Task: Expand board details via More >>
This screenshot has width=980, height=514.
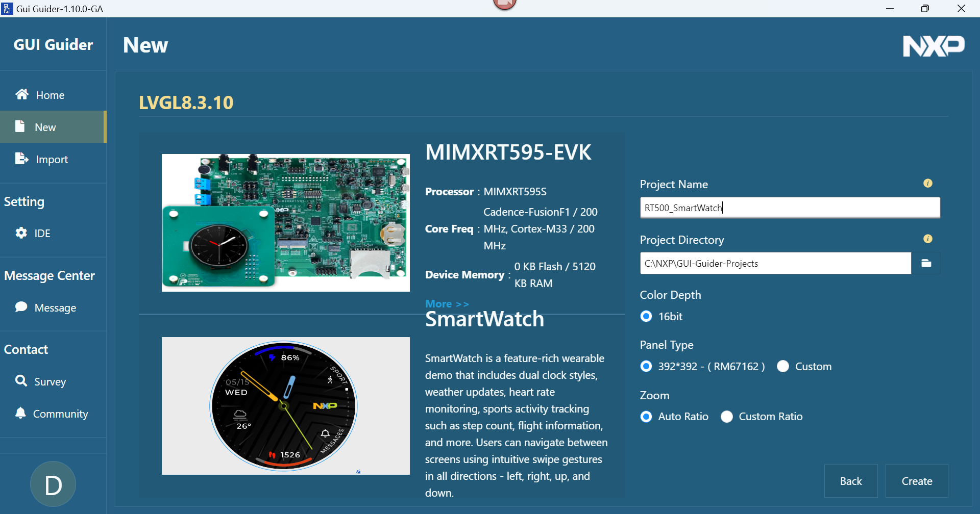Action: (x=447, y=304)
